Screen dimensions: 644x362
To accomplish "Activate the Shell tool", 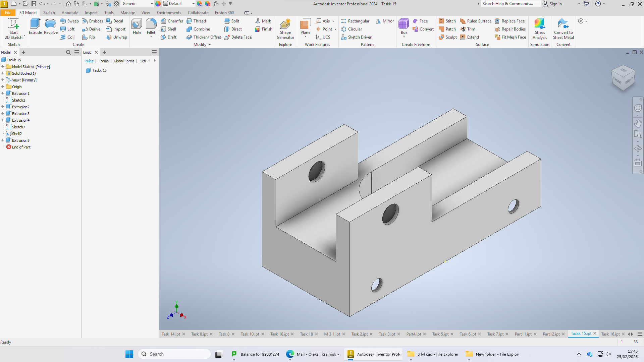I will [168, 29].
